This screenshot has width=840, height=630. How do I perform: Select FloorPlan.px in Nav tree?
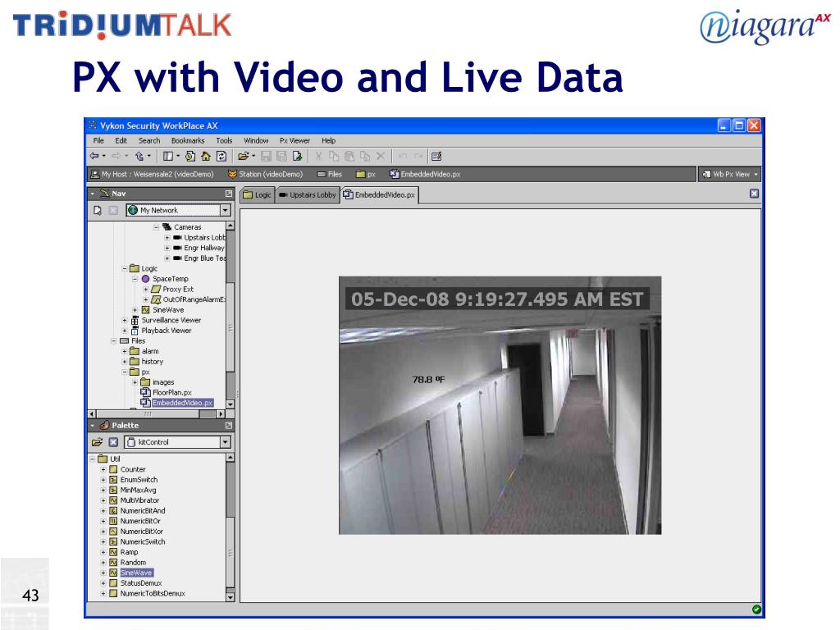coord(166,393)
